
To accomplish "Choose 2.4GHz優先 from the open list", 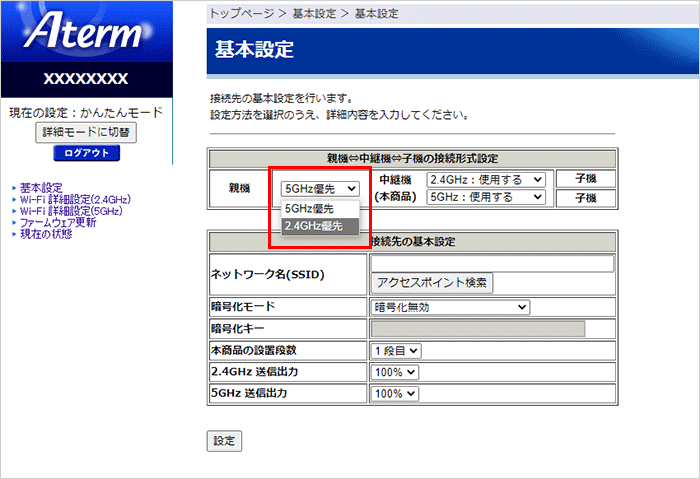I will [313, 226].
